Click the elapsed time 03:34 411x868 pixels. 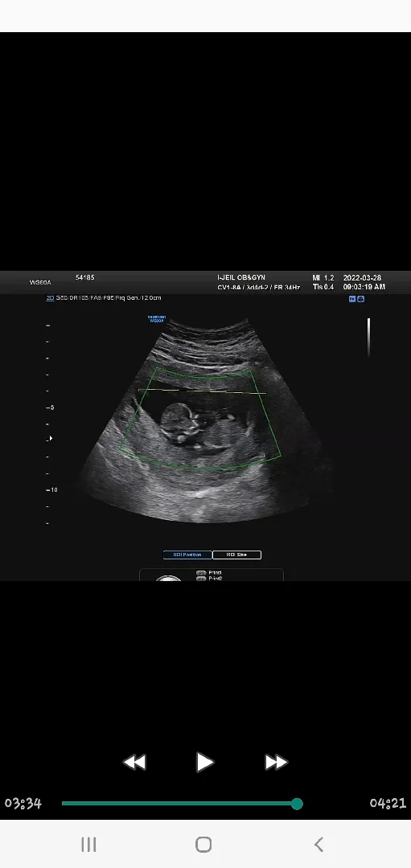[x=23, y=803]
